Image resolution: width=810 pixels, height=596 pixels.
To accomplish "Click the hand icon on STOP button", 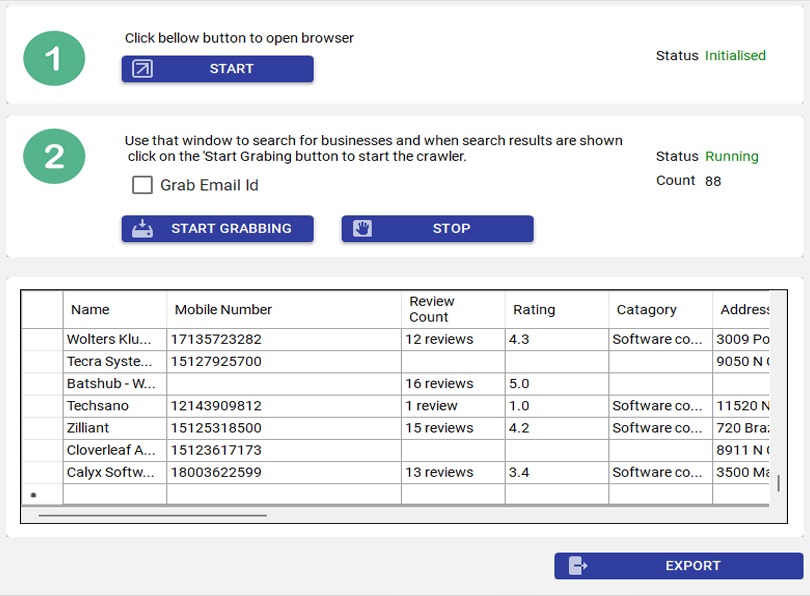I will click(362, 228).
